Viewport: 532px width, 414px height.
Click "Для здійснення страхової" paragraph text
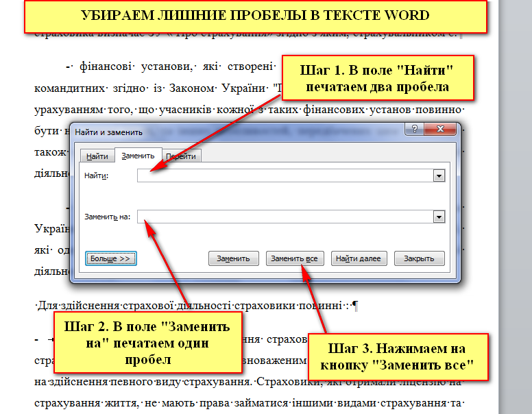(x=105, y=306)
